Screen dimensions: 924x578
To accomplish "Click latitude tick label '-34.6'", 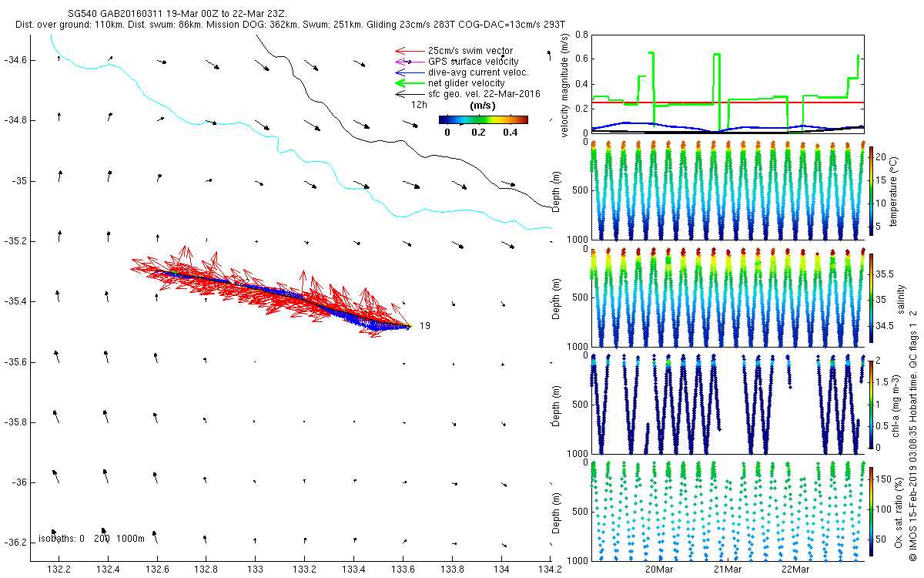I will coord(15,60).
